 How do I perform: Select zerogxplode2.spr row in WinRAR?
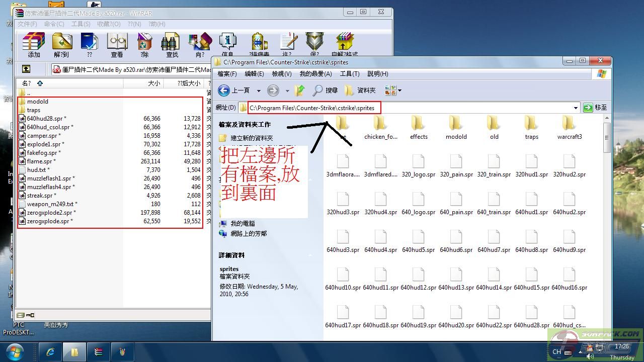pyautogui.click(x=111, y=213)
